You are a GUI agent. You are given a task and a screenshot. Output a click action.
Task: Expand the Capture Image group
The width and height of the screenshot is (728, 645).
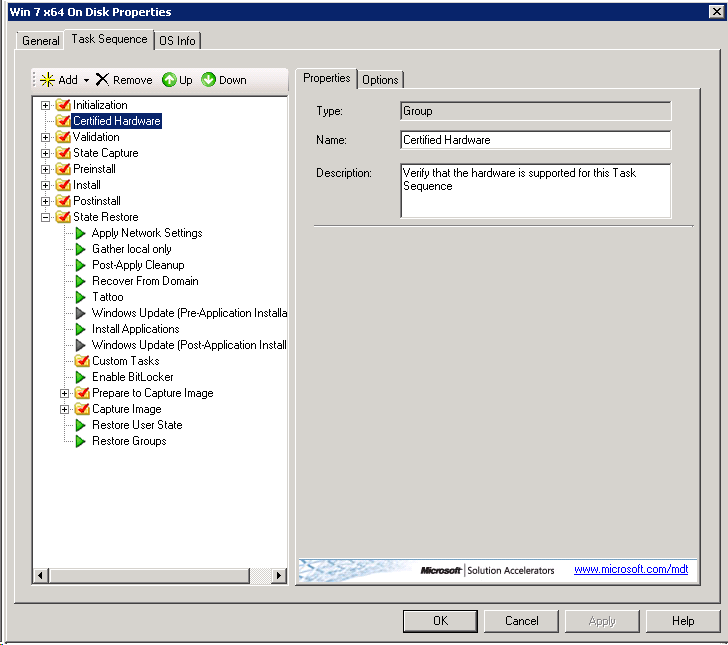(x=65, y=410)
